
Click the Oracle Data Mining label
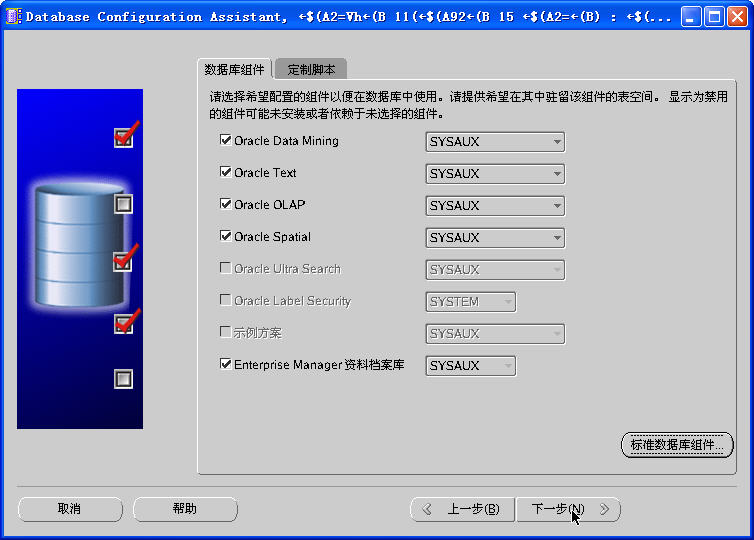point(287,141)
